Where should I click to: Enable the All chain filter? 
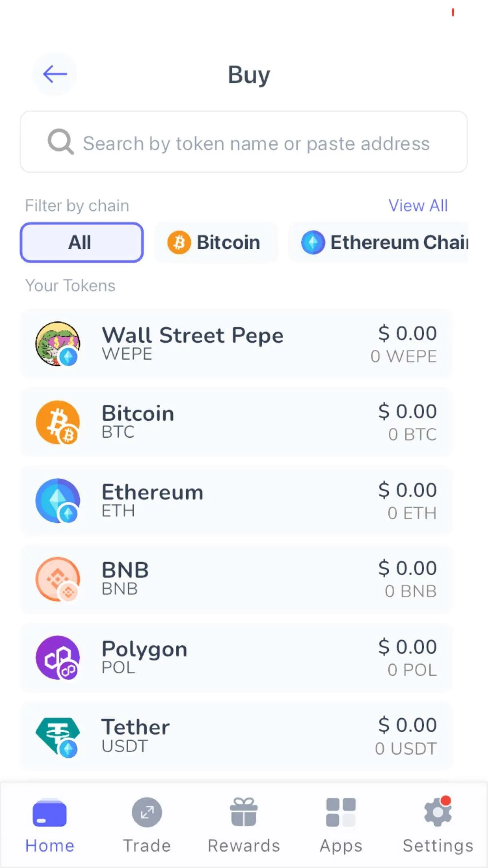point(82,242)
